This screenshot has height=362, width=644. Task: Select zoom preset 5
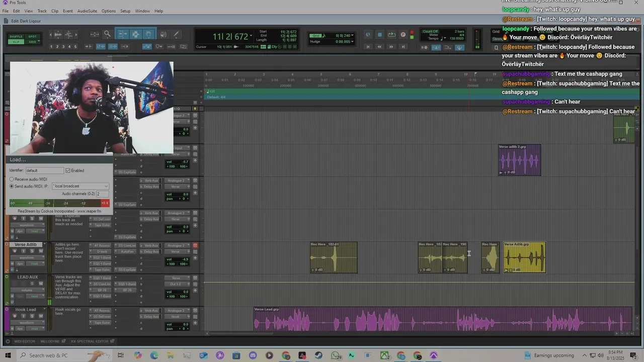tap(75, 47)
